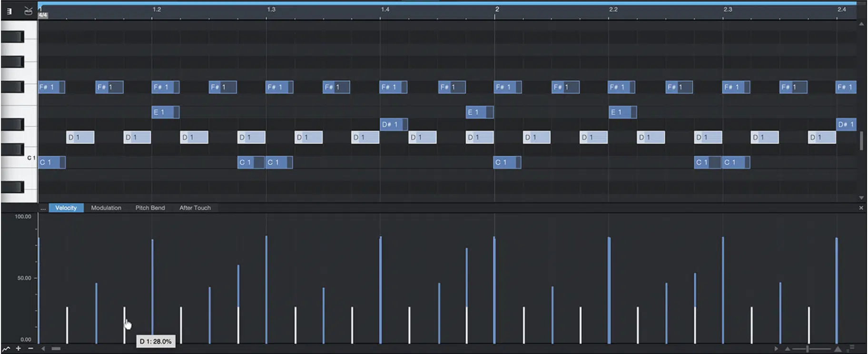
Task: Click the velocity bar at position 1.2
Action: coord(152,291)
